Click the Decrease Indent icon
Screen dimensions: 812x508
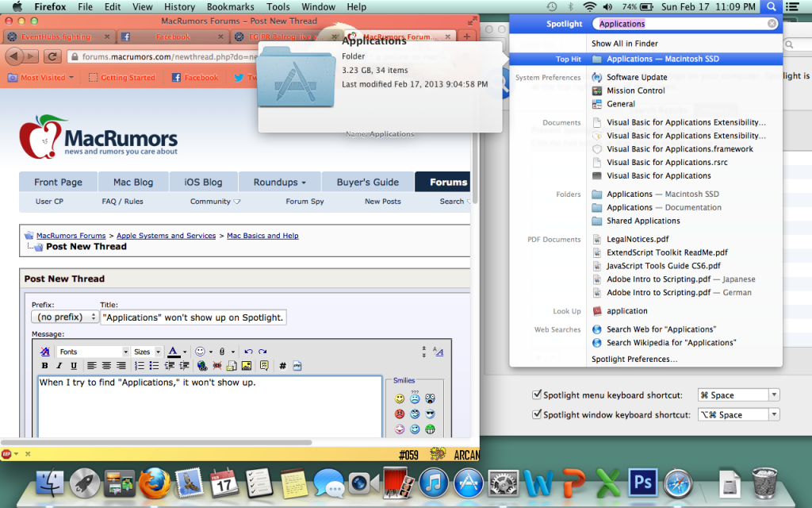[169, 366]
